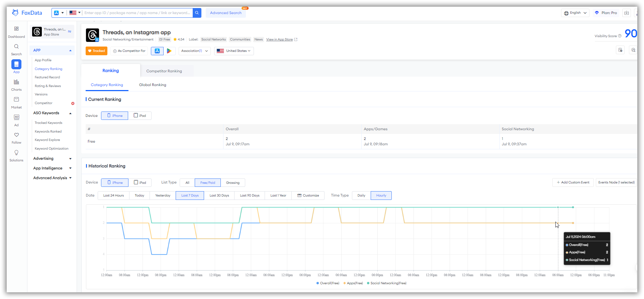The height and width of the screenshot is (299, 644).
Task: Click the blue search magnifier button
Action: pos(197,13)
